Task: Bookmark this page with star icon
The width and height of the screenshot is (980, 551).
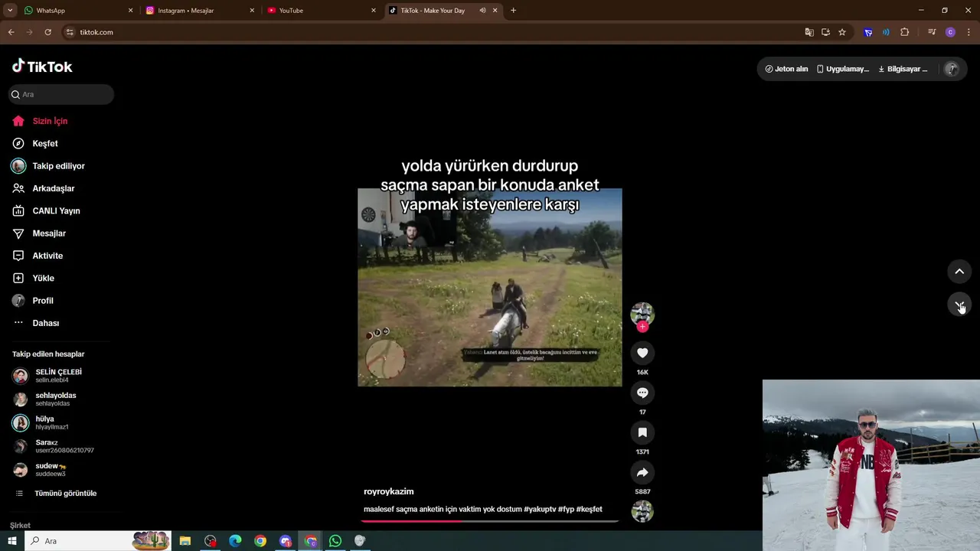Action: point(842,32)
